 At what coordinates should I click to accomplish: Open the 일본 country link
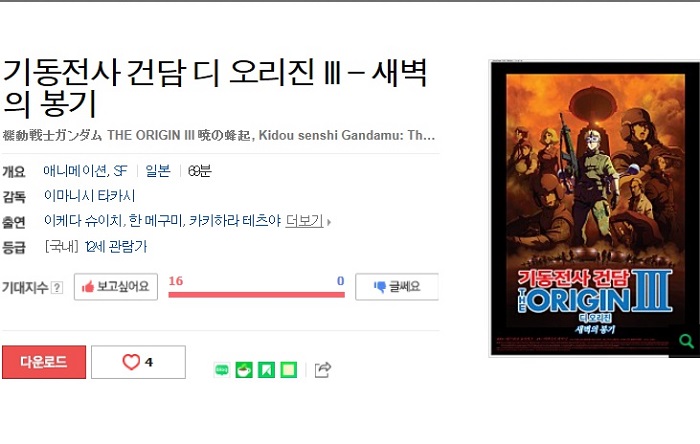[158, 170]
